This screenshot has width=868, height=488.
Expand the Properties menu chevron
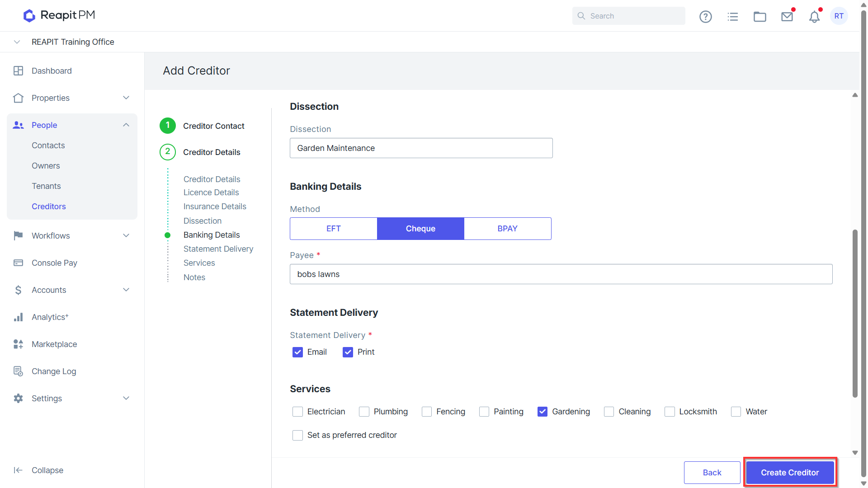coord(126,98)
